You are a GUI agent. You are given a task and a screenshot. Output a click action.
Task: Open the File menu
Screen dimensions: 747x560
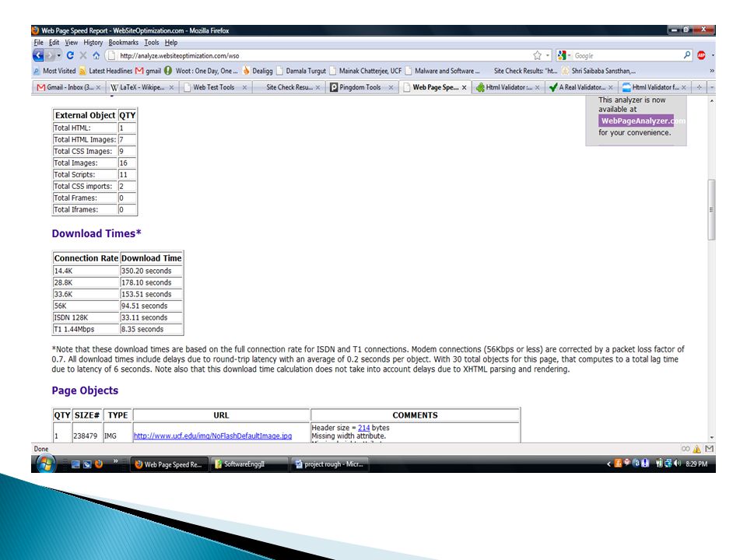coord(39,42)
